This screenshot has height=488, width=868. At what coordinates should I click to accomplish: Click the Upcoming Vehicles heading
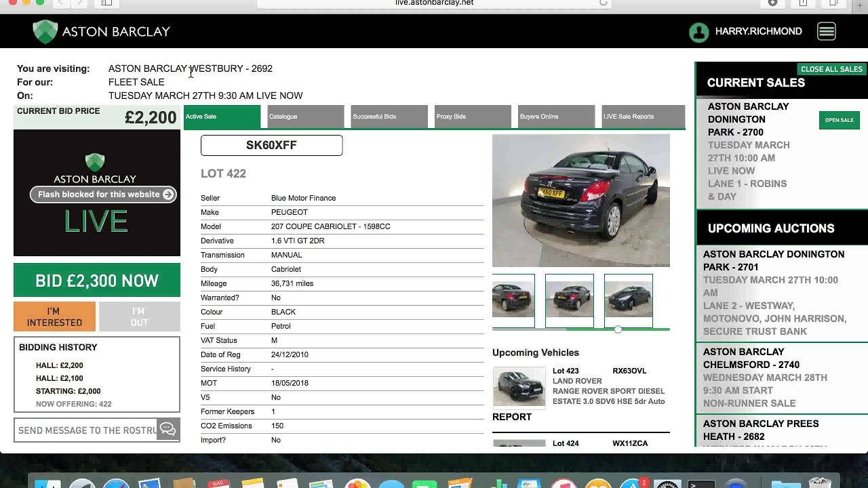coord(536,352)
